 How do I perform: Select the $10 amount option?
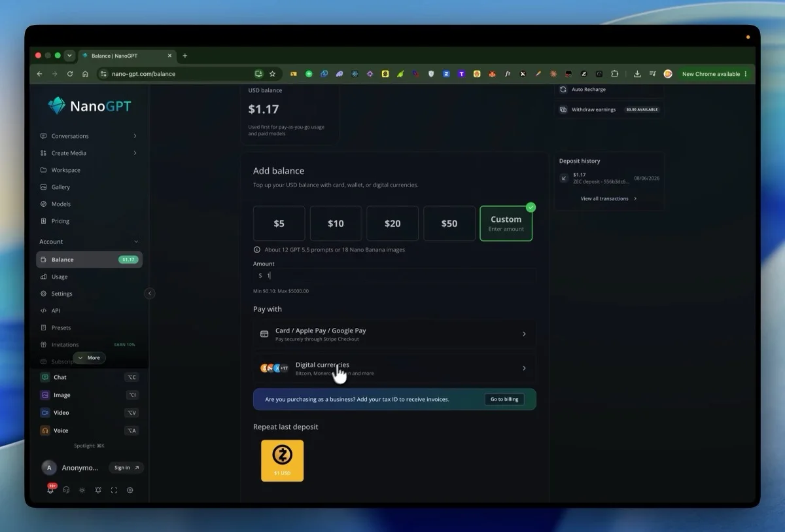[x=336, y=224]
